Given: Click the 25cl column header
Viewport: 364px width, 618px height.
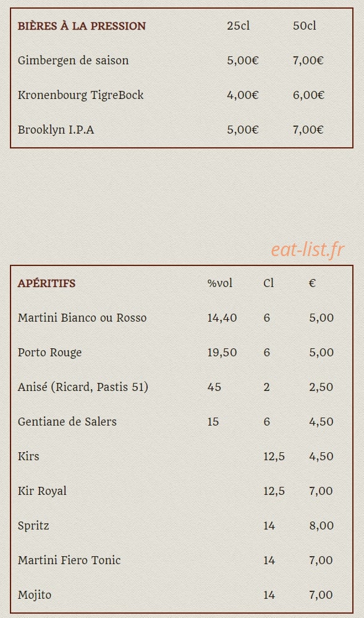Looking at the screenshot, I should [239, 26].
